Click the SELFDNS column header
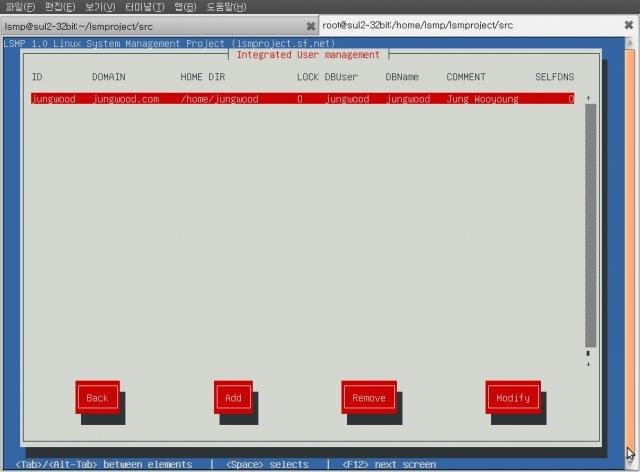This screenshot has width=640, height=472. [x=554, y=77]
